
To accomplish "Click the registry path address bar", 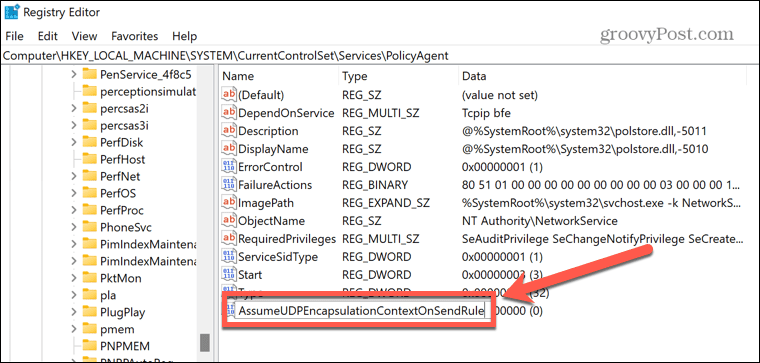I will (380, 56).
